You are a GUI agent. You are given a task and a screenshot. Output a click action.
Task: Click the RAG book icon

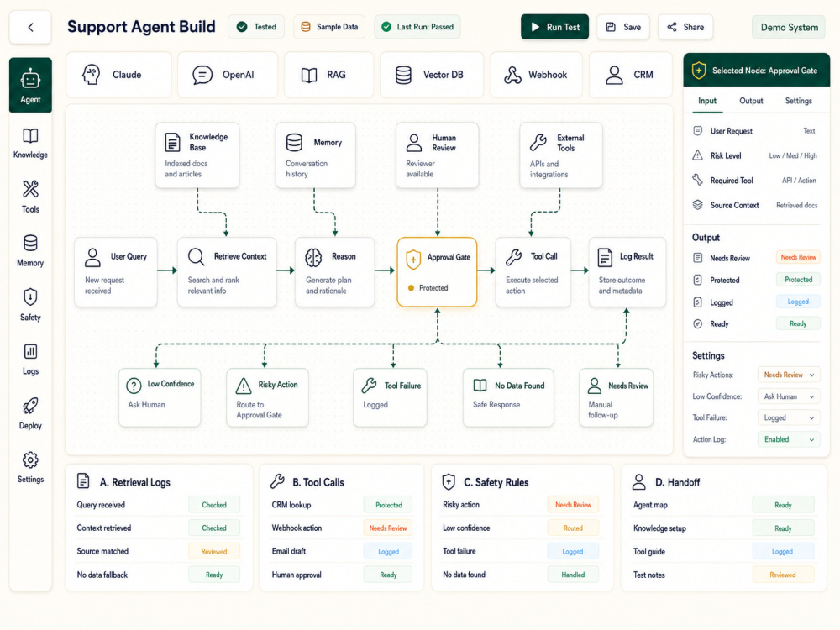308,75
